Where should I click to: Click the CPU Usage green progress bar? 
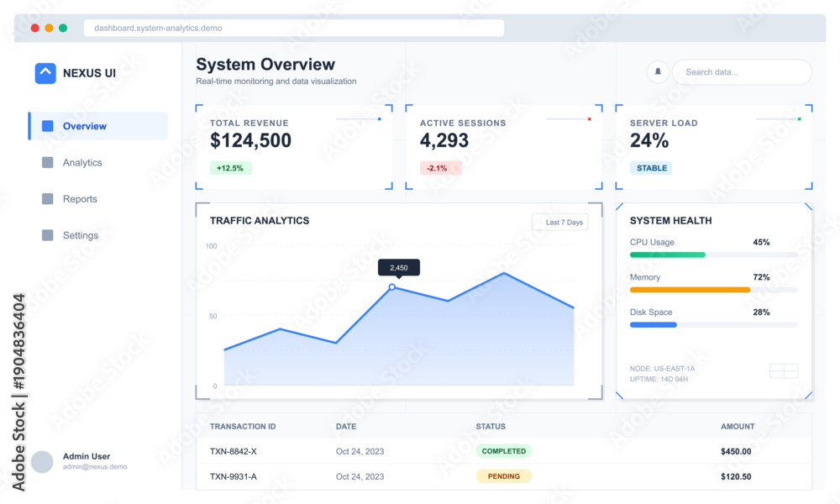(x=668, y=255)
